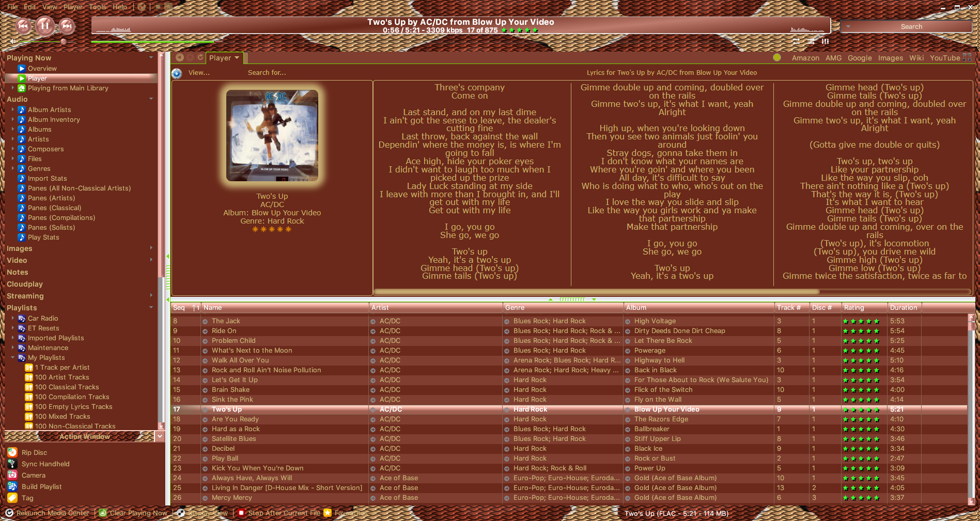Screen dimensions: 980x521
Task: Click the refresh view icon
Action: (200, 58)
